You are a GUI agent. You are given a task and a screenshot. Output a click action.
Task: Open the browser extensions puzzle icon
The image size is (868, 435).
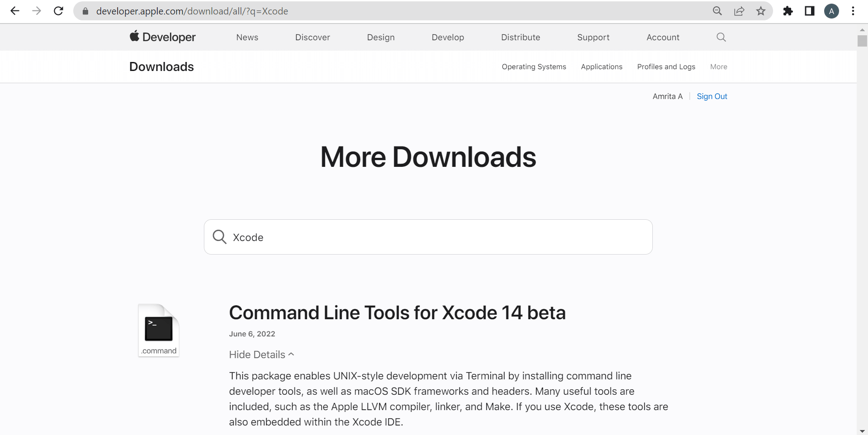(x=788, y=11)
